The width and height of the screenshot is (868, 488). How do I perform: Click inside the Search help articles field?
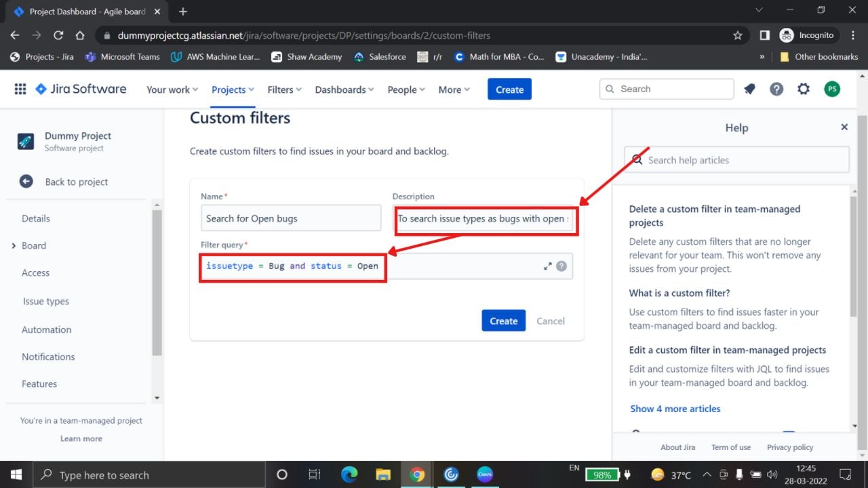tap(736, 159)
